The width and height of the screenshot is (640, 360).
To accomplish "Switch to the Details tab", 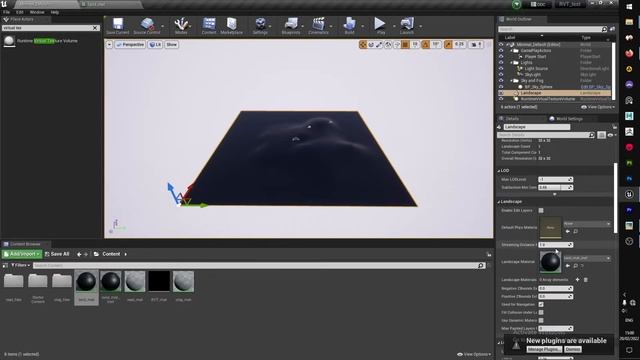I will (512, 119).
